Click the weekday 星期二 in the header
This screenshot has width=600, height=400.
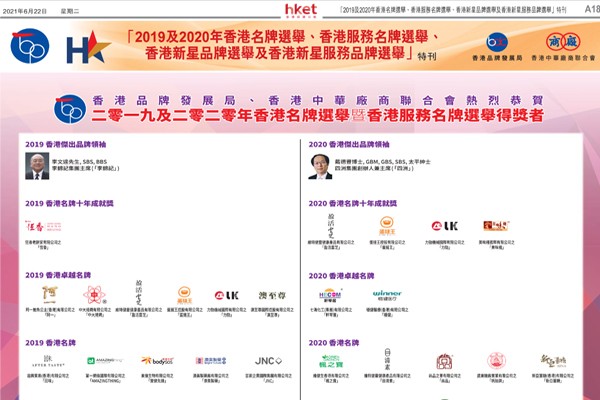click(70, 11)
